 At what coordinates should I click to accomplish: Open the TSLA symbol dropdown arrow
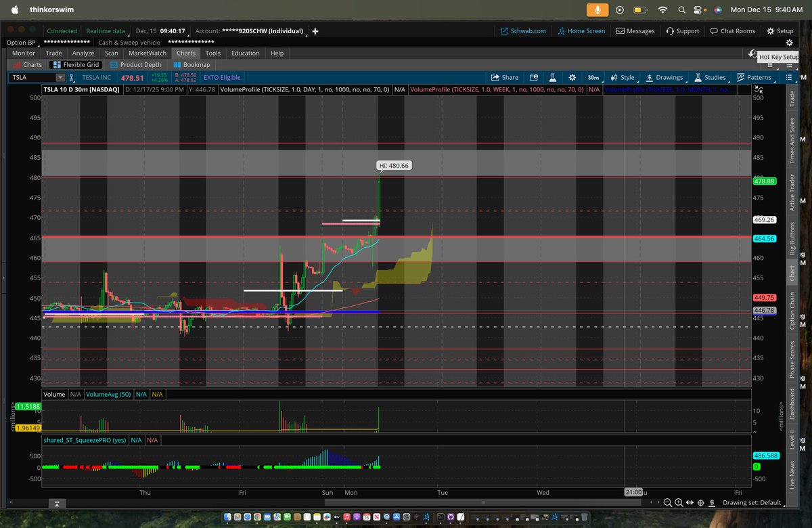click(60, 77)
